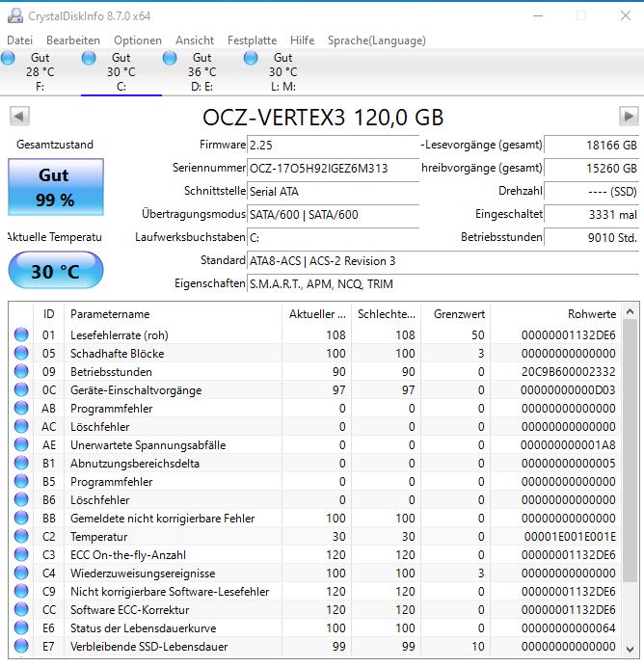Screen dimensions: 644x667
Task: Click status orb for 0C Geräte-Einschaltvorgänge row
Action: (x=21, y=389)
